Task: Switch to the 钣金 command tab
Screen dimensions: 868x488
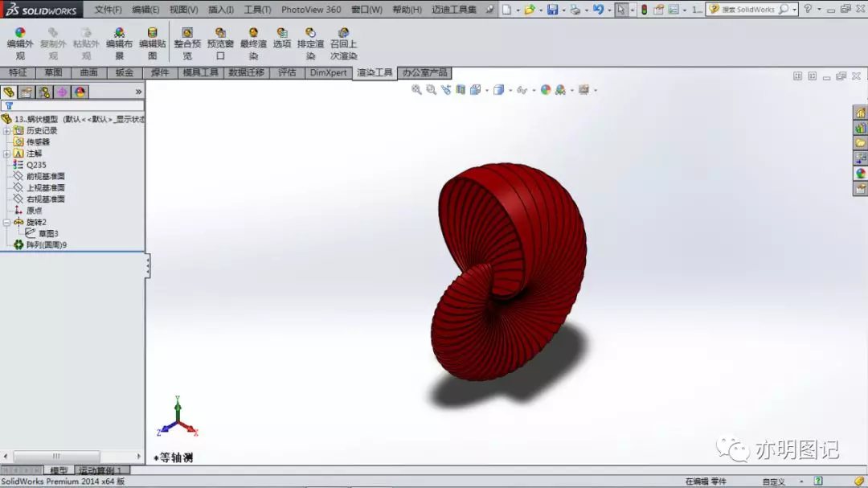Action: 124,72
